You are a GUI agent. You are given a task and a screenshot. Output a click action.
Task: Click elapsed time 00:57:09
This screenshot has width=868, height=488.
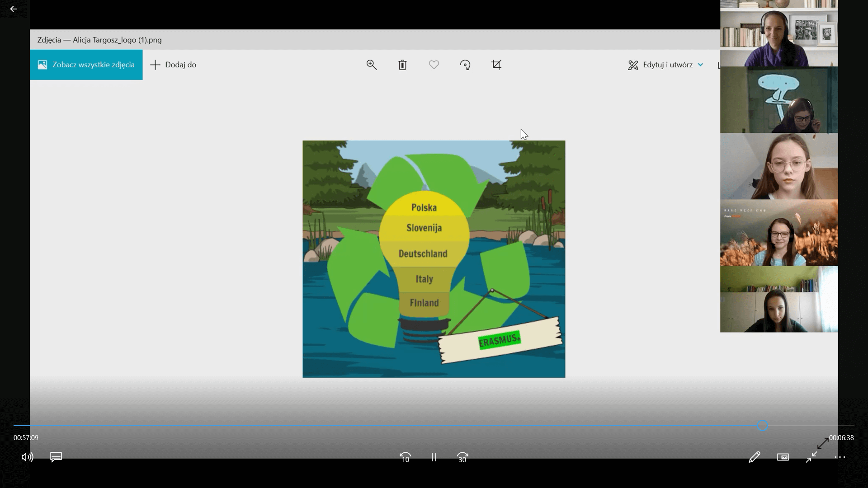pyautogui.click(x=26, y=438)
